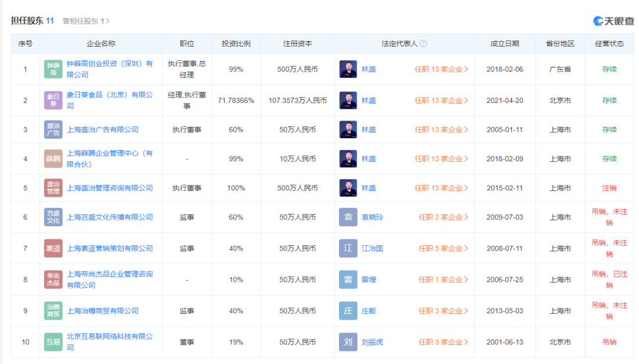The height and width of the screenshot is (364, 639).
Task: Click the 雷 avatar icon
Action: coord(348,279)
